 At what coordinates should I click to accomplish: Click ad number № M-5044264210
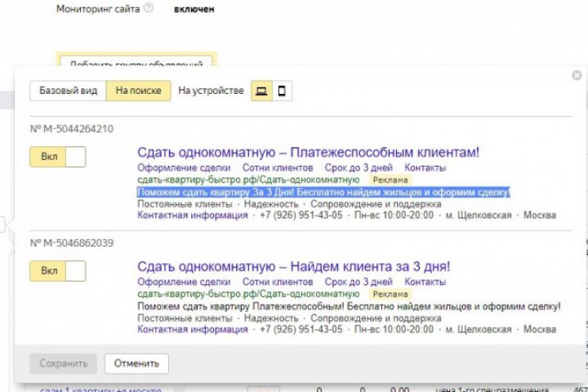tap(72, 129)
